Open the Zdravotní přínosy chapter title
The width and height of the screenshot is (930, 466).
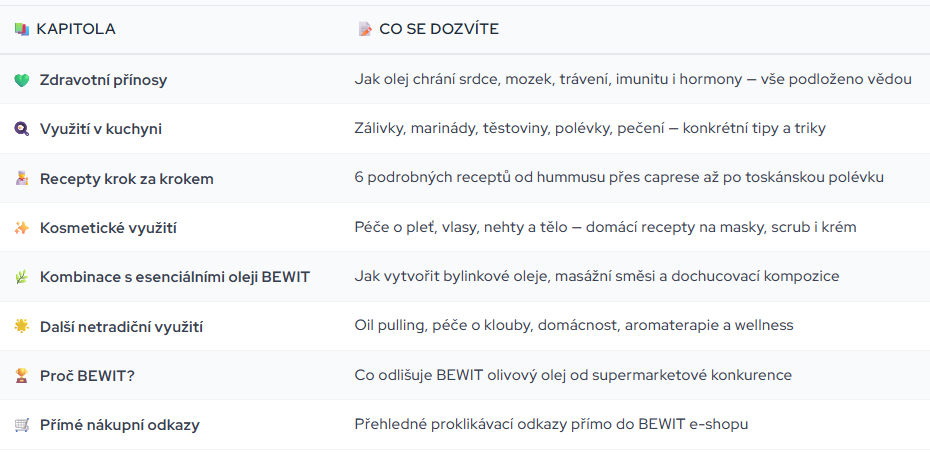point(103,80)
